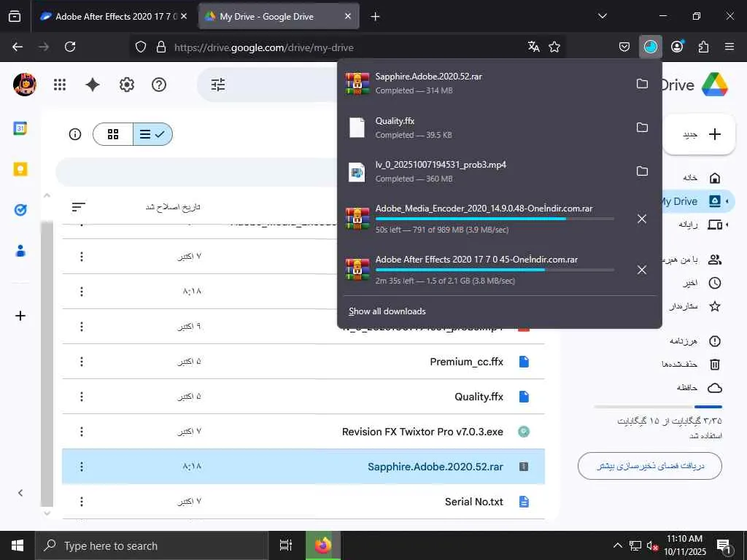Open Drive settings gear
747x560 pixels.
127,85
